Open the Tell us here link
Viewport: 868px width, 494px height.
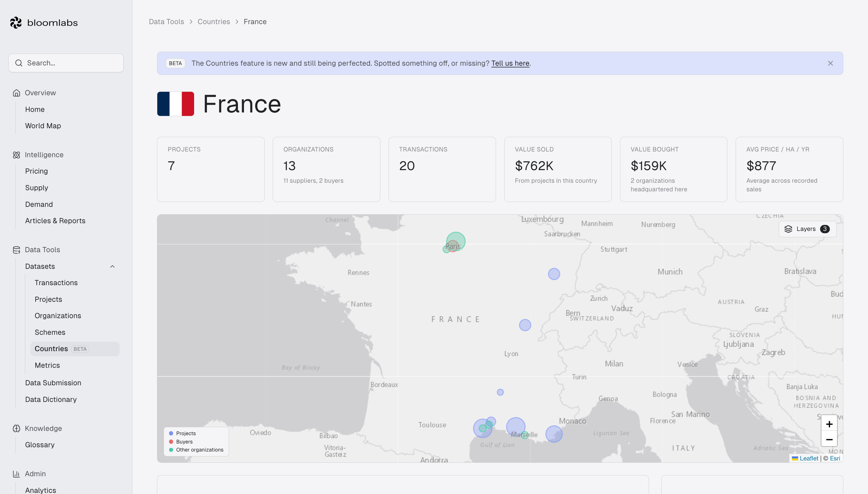510,63
